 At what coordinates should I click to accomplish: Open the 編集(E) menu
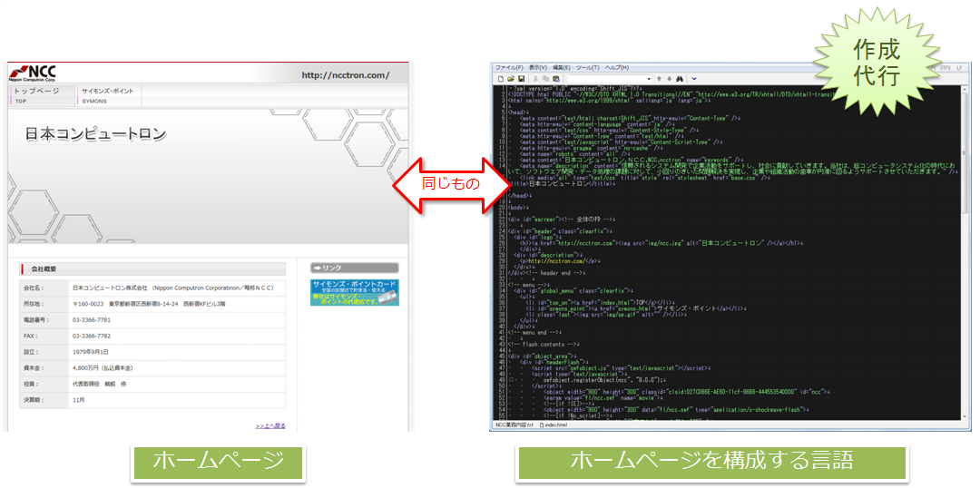tap(562, 67)
